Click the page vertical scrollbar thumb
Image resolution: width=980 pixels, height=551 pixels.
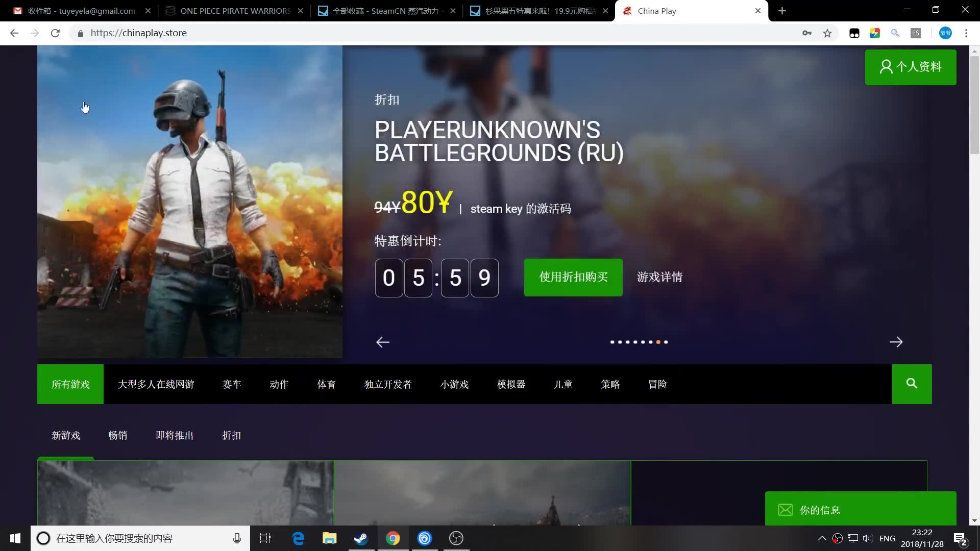974,105
